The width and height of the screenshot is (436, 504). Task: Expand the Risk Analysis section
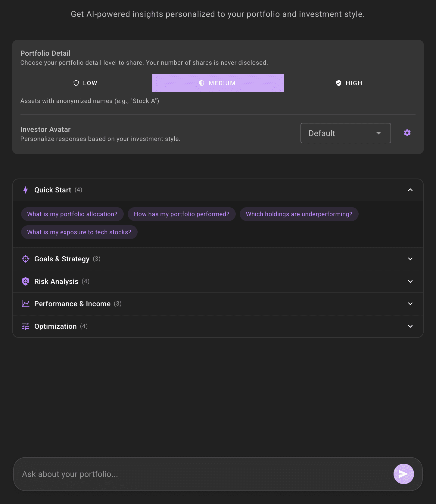pos(410,281)
